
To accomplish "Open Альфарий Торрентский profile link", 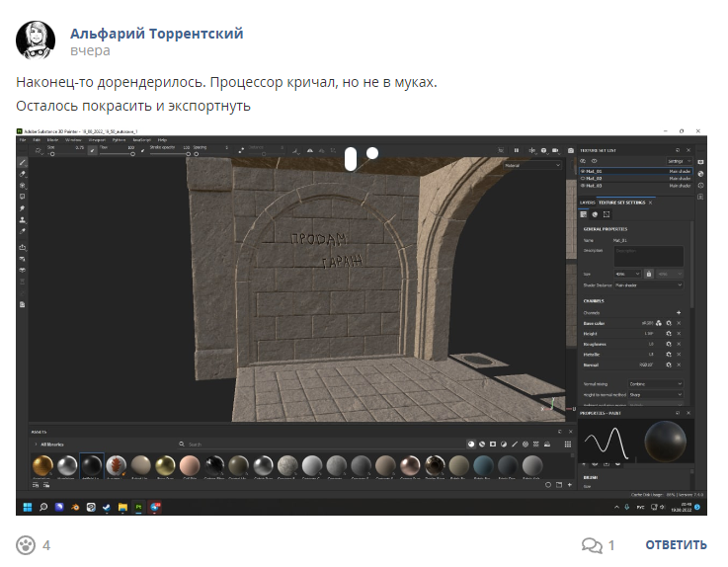I will pos(157,34).
